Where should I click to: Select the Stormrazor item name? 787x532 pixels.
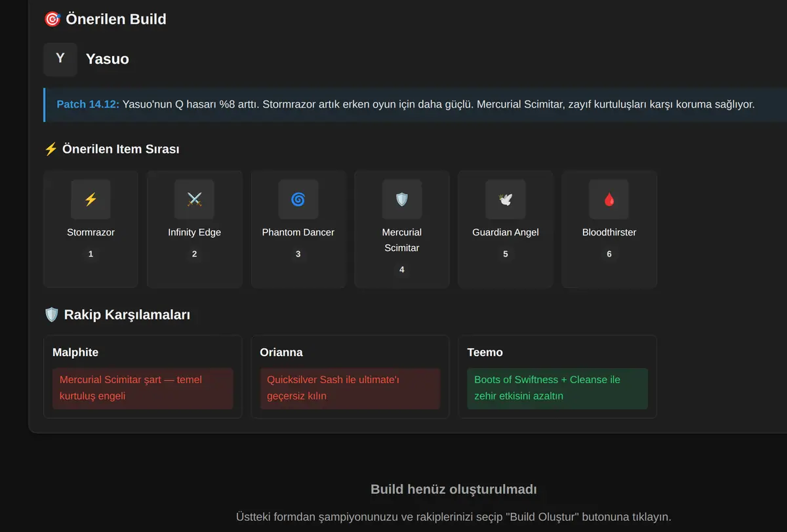click(91, 232)
